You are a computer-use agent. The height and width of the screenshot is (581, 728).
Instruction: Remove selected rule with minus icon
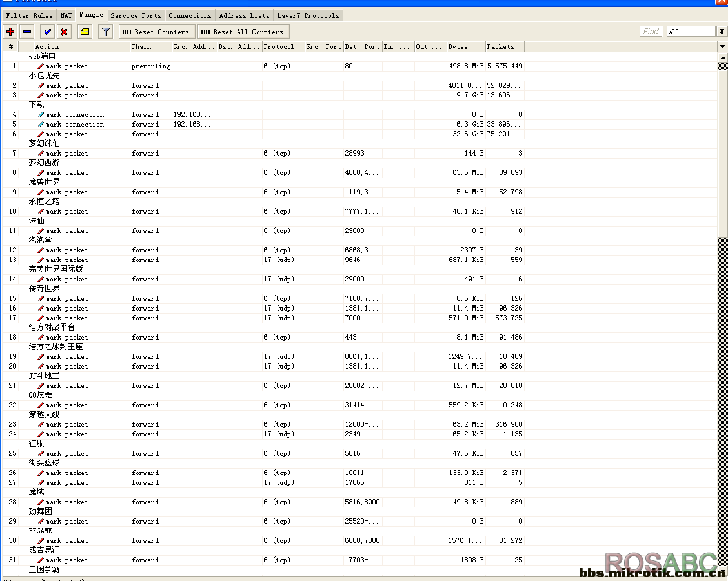point(27,32)
